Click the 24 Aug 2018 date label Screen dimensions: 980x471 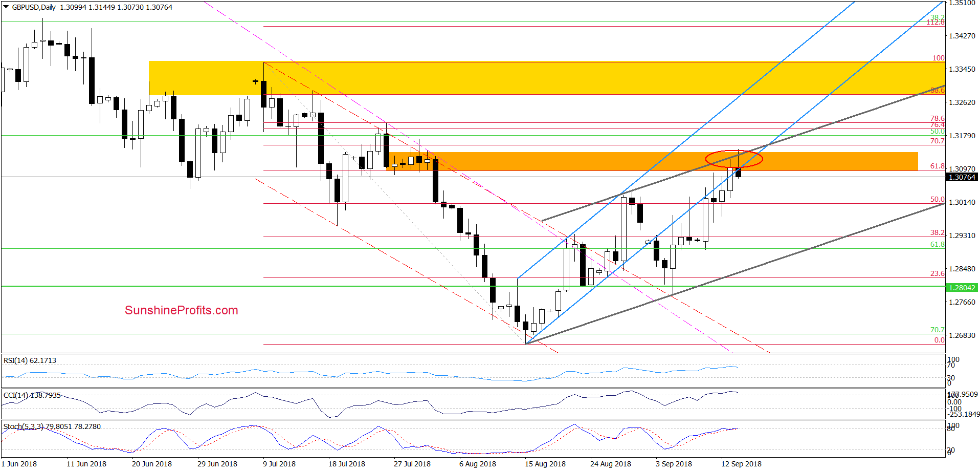[611, 464]
